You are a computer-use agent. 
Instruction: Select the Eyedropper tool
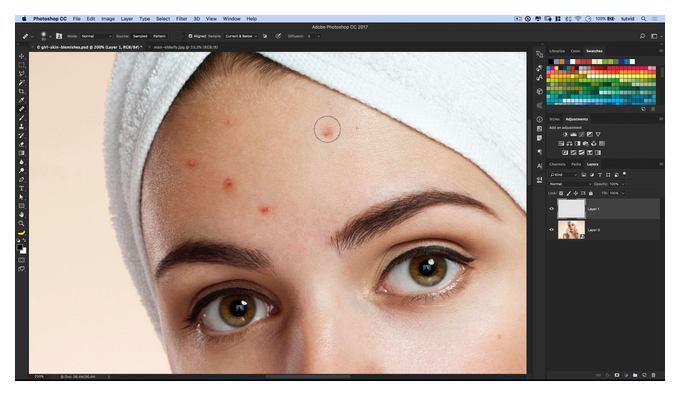click(21, 100)
